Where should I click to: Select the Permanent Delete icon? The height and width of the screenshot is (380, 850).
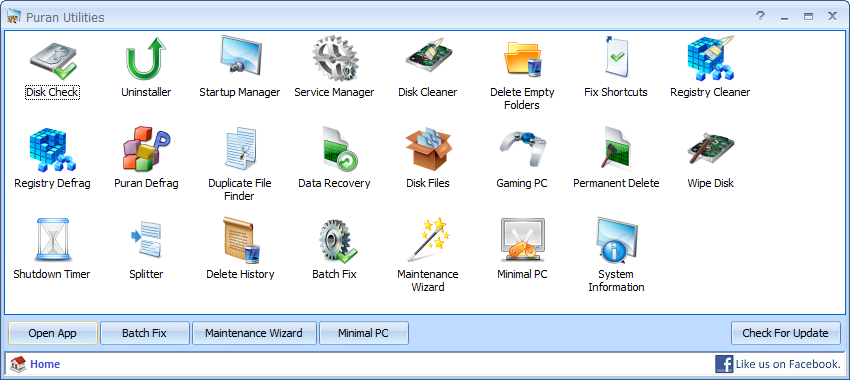click(616, 148)
